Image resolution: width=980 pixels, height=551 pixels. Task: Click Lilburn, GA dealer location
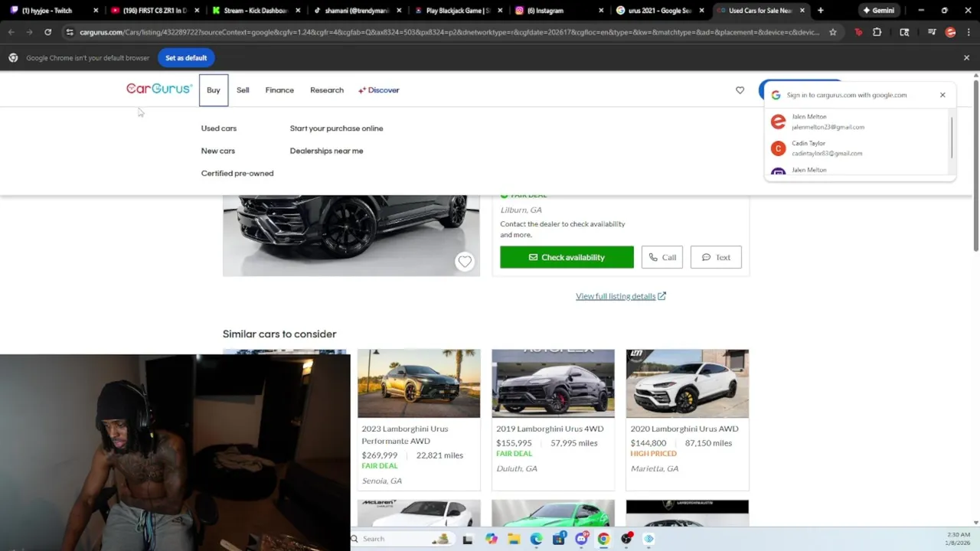pos(521,210)
